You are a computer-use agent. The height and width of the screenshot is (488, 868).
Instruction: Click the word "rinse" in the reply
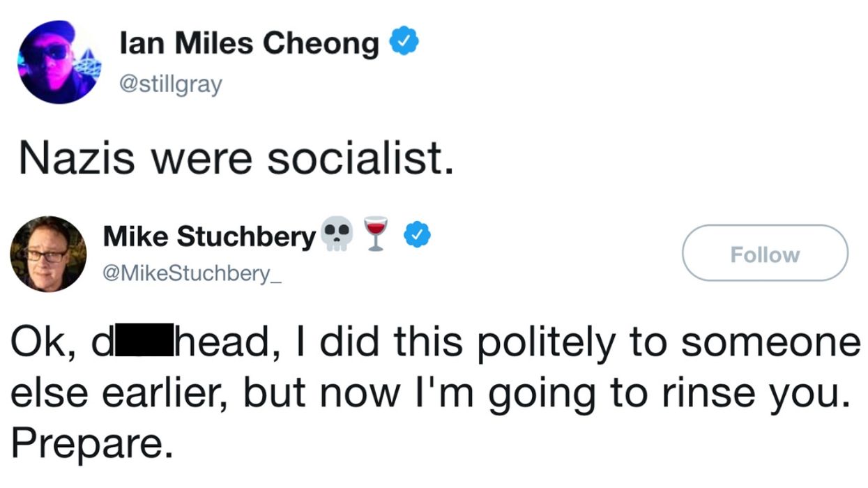(706, 394)
